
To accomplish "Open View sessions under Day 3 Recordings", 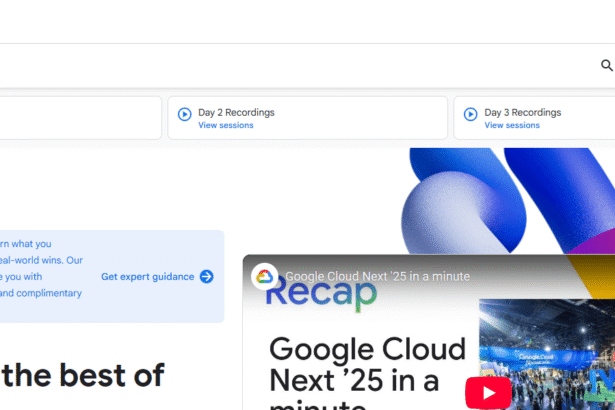I will pos(512,125).
